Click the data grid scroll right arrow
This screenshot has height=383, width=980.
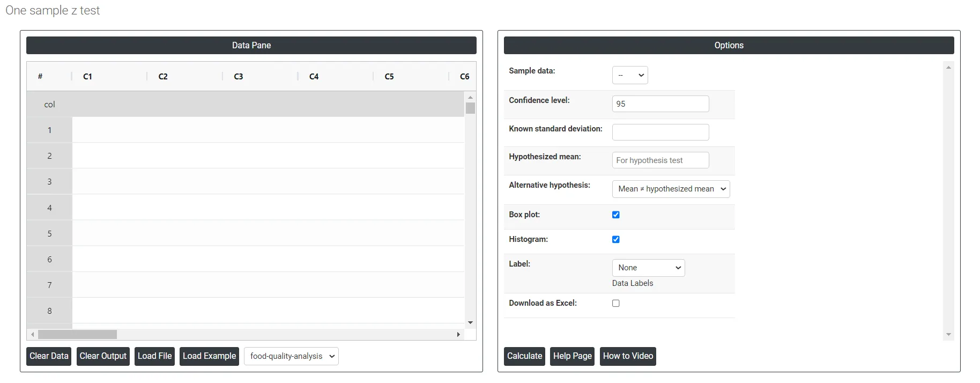pos(458,335)
